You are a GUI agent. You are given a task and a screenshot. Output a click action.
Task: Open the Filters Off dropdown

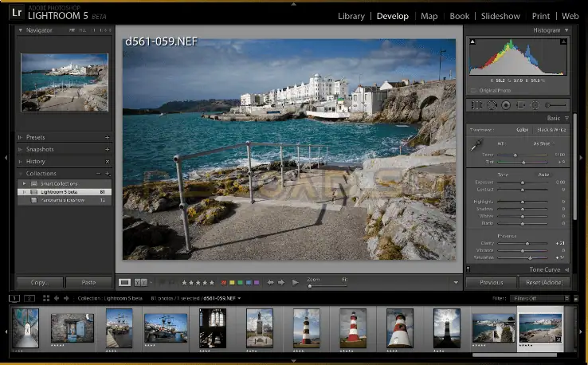point(539,299)
